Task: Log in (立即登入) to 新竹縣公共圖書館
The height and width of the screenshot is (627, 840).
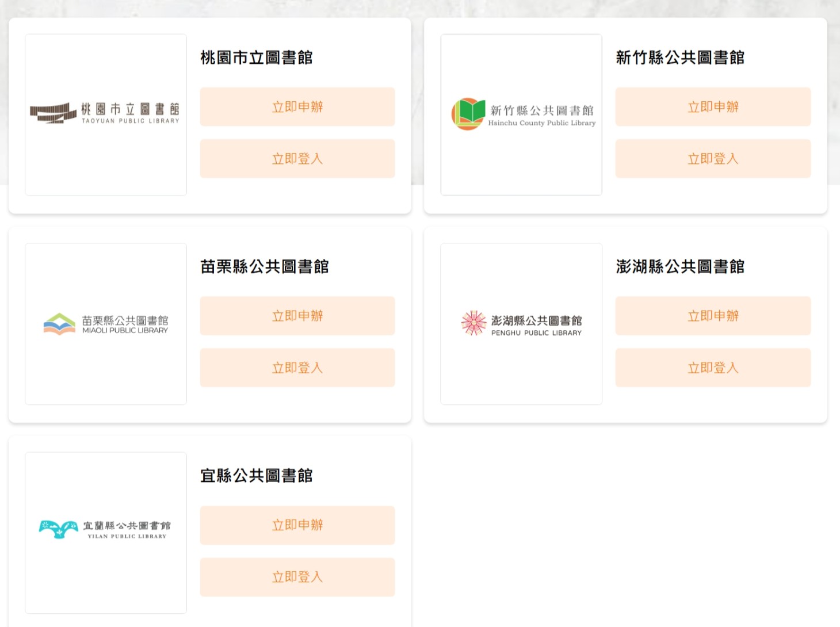Action: pyautogui.click(x=713, y=159)
